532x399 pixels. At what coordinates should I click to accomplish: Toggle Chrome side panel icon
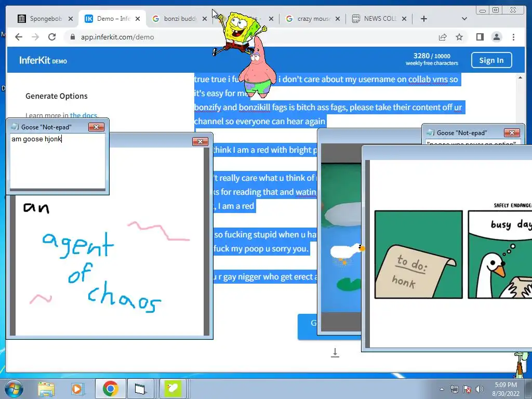pyautogui.click(x=480, y=37)
